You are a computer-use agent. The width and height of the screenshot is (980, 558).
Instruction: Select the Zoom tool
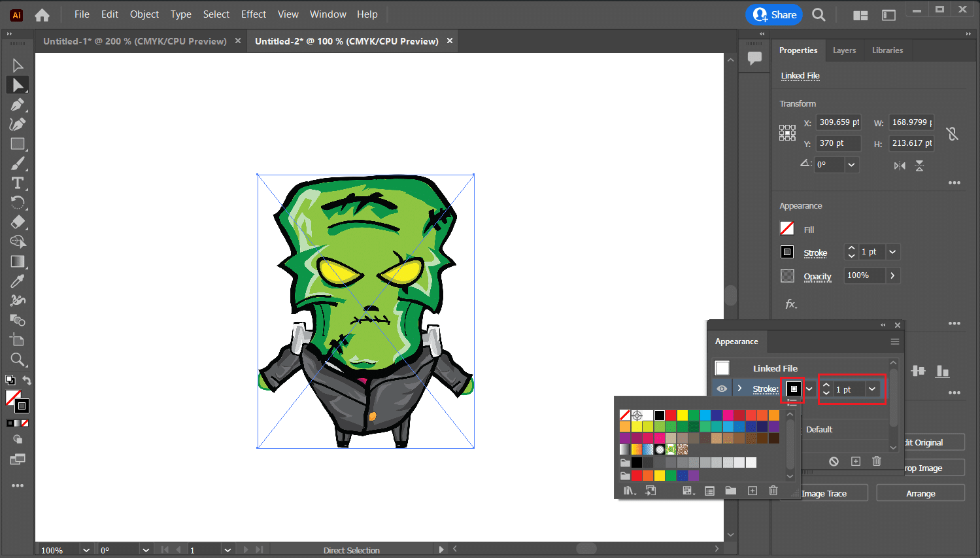click(18, 360)
